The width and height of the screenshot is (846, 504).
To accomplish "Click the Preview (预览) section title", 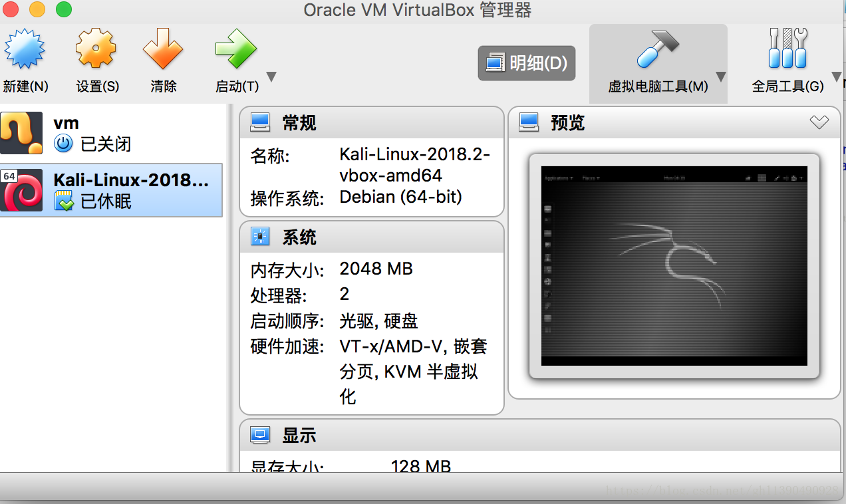I will coord(567,122).
